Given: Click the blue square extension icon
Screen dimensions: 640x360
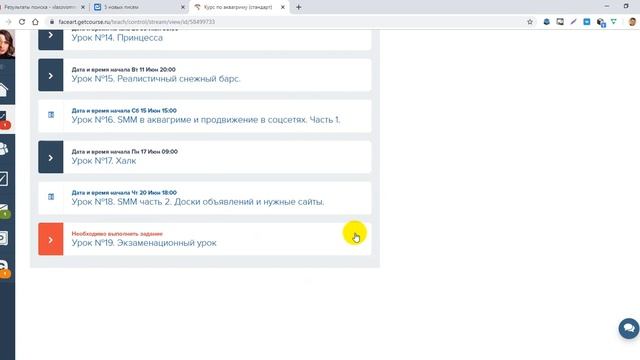Looking at the screenshot, I should [587, 22].
